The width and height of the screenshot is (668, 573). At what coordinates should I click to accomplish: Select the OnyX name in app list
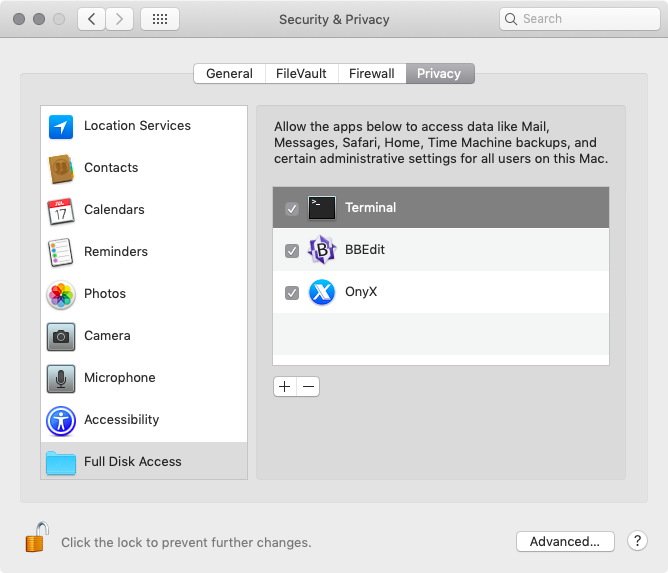361,292
